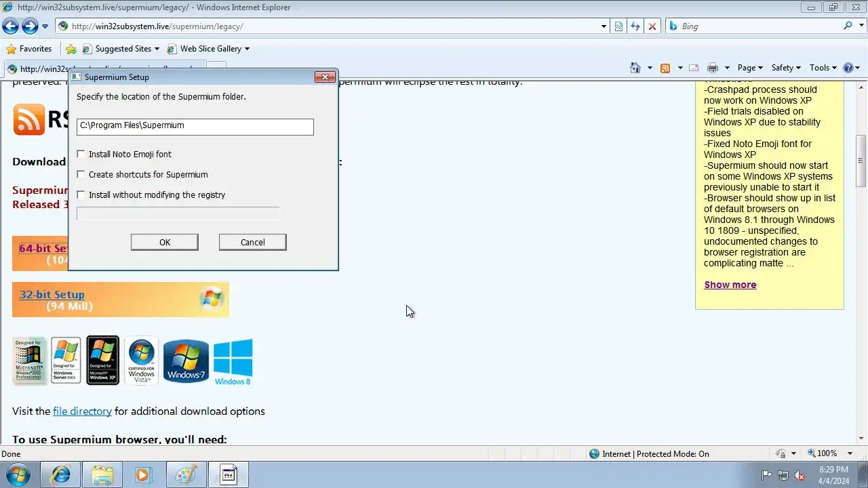Click Designed for Windows XP badge

click(102, 361)
